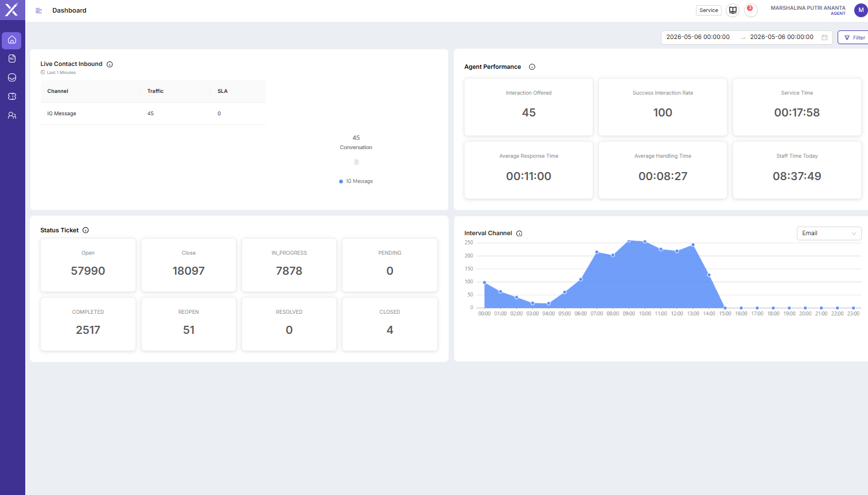Show info for Agent Performance

click(532, 67)
